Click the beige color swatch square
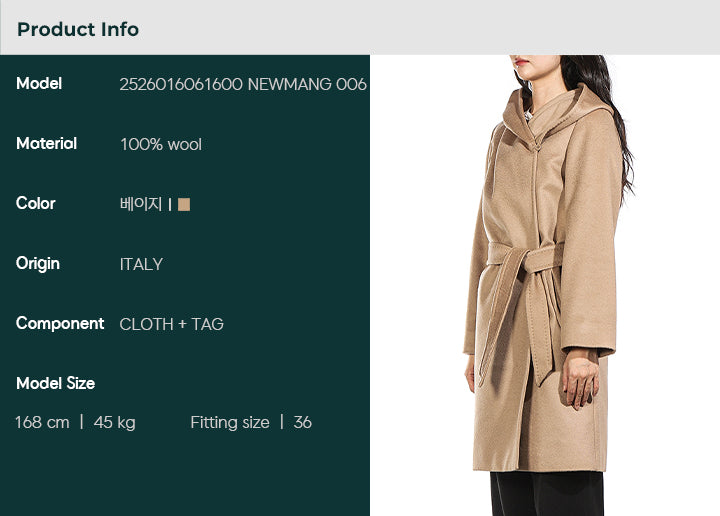The image size is (720, 516). point(184,204)
